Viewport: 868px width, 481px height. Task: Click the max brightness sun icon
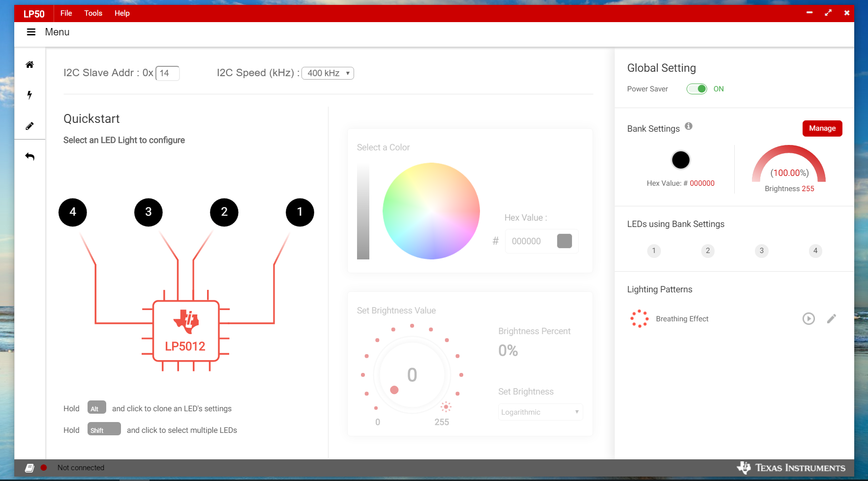click(x=446, y=407)
